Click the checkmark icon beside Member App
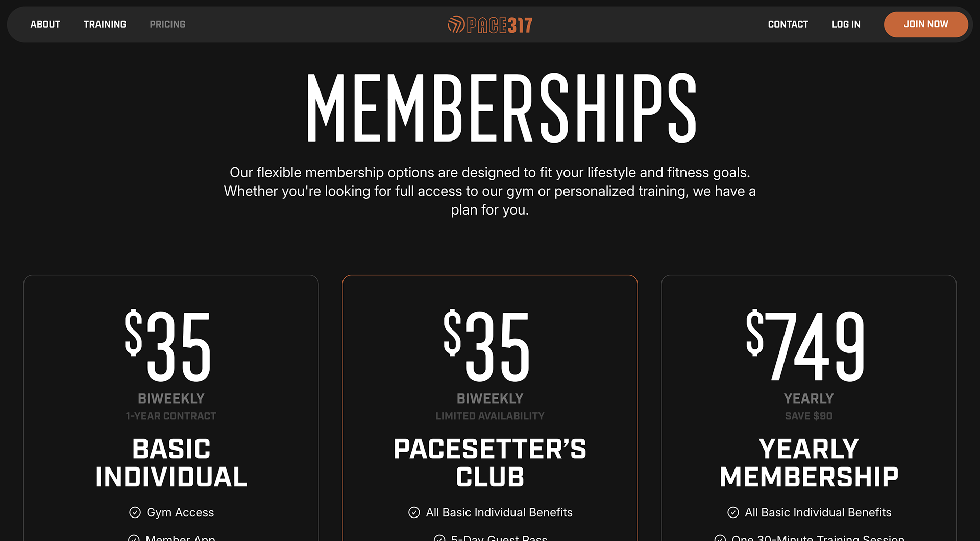 click(x=134, y=538)
